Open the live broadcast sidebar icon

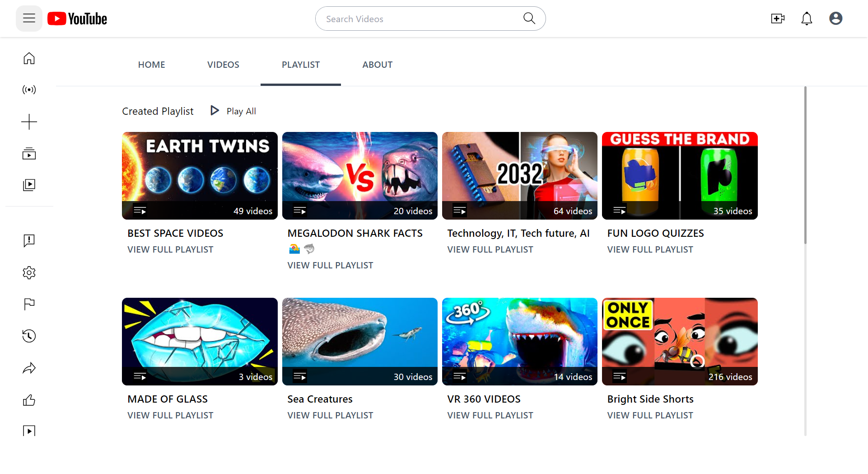click(x=29, y=89)
